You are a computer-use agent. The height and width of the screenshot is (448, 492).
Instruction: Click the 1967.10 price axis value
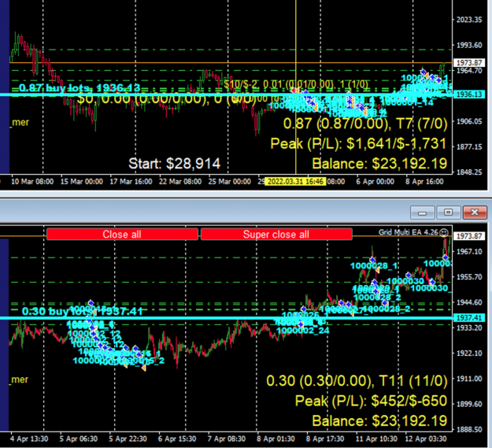pos(469,252)
